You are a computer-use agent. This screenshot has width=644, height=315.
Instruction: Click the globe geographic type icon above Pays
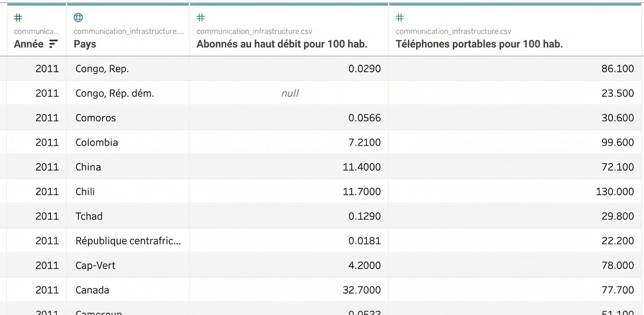coord(78,17)
